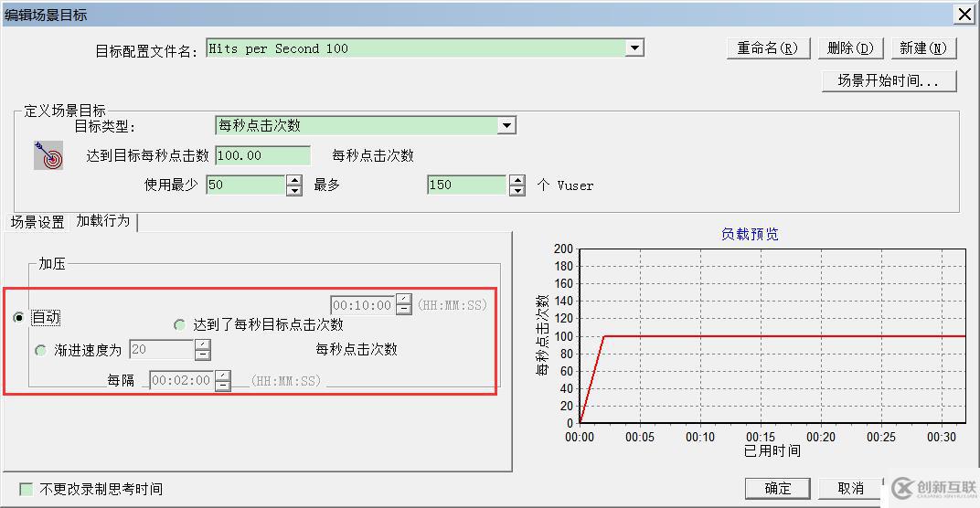This screenshot has width=980, height=508.
Task: Click the 已用时间 axis label
Action: coord(772,450)
